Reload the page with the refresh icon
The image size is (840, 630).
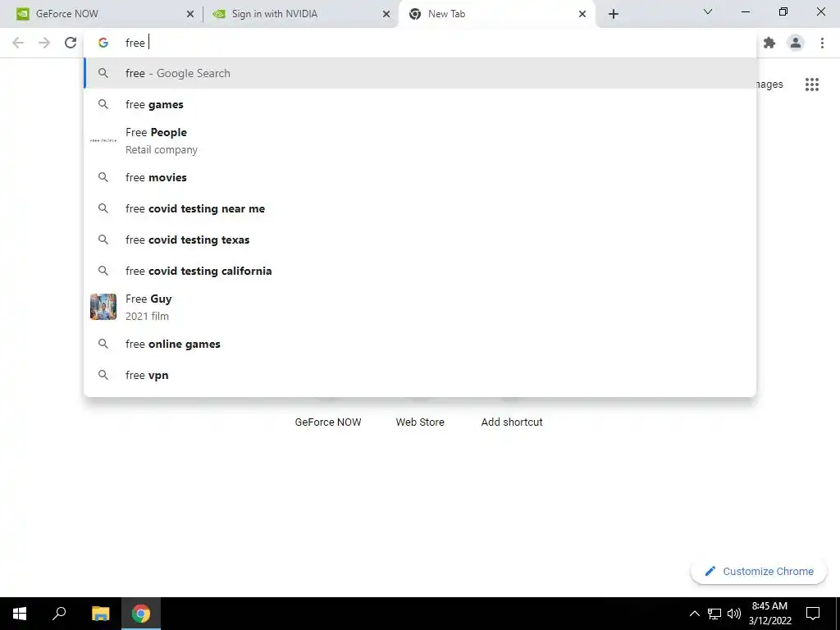tap(71, 43)
